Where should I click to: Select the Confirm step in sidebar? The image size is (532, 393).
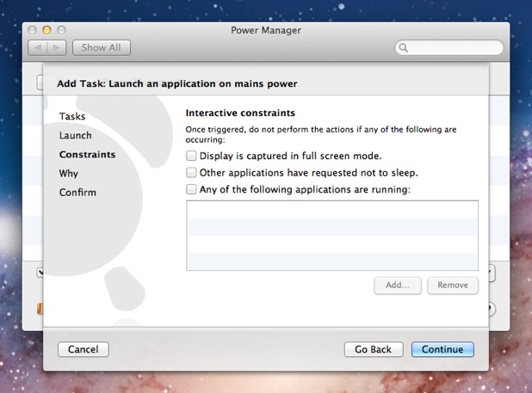(x=77, y=193)
